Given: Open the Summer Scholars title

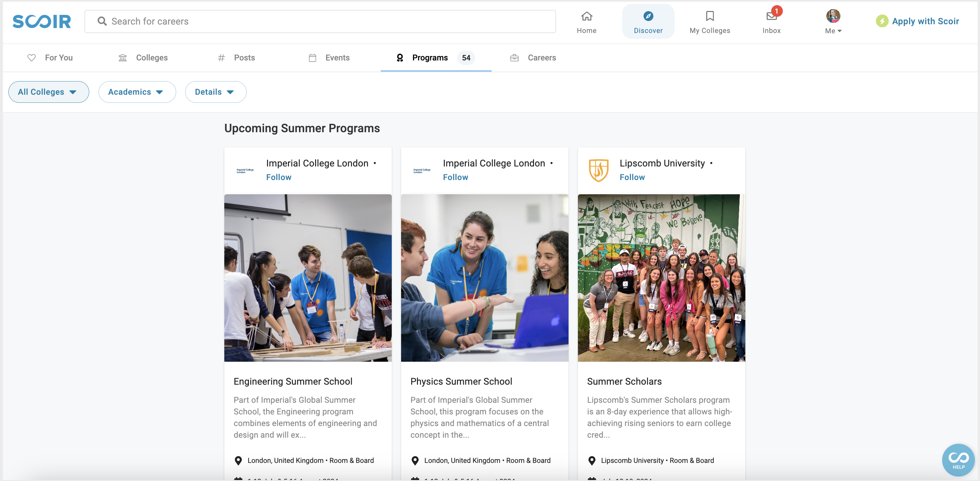Looking at the screenshot, I should [x=624, y=381].
